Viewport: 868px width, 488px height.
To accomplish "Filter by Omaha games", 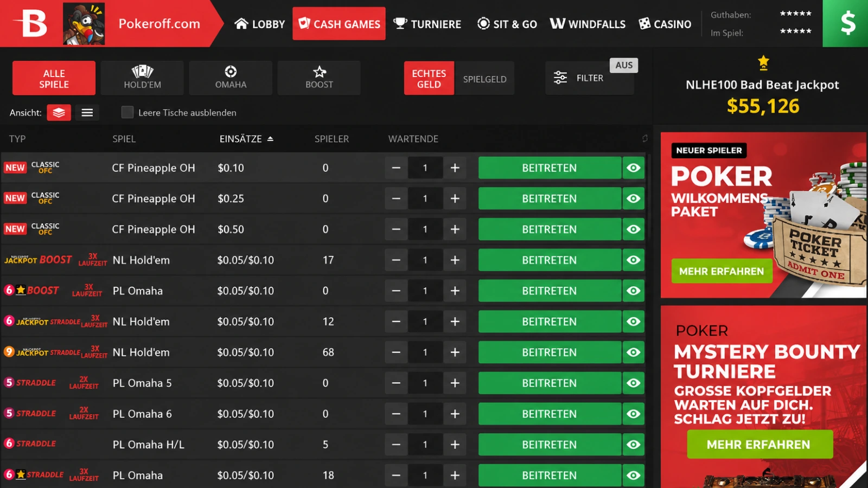I will click(x=231, y=78).
